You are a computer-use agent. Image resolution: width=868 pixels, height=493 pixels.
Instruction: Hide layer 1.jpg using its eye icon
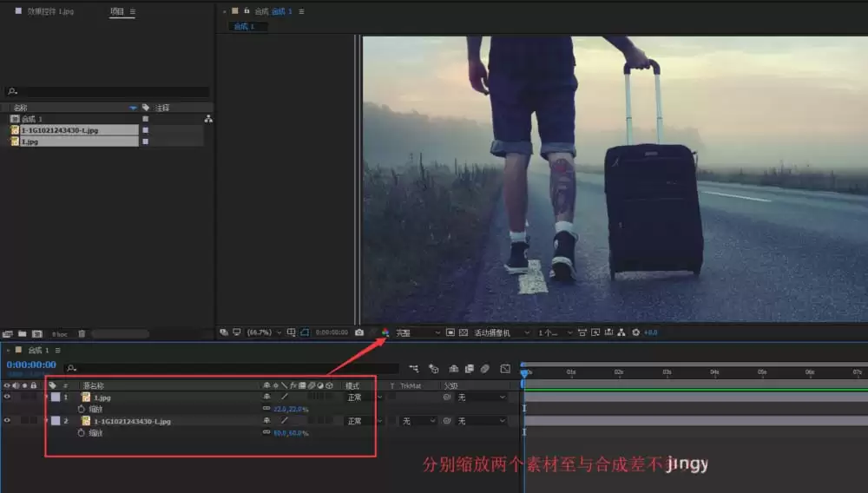click(x=7, y=397)
